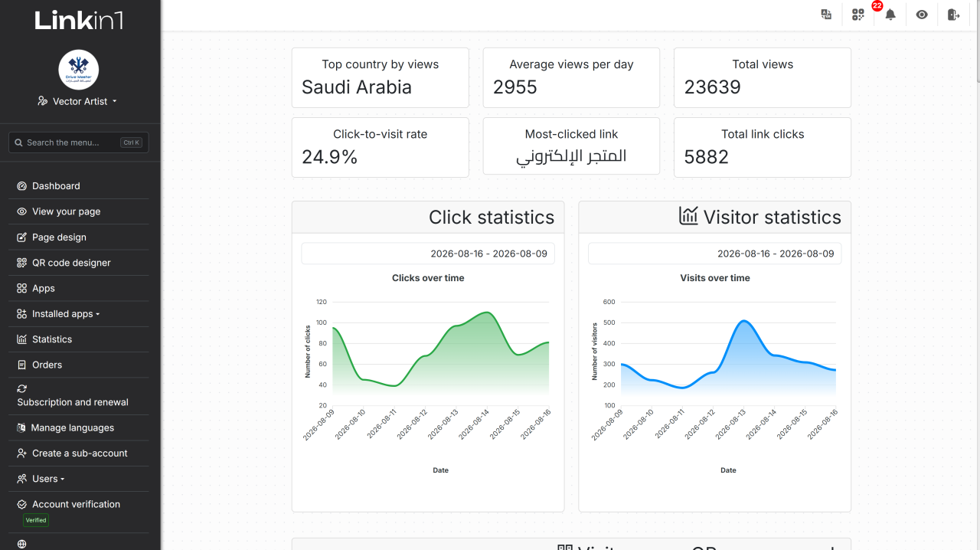Open the language translate icon in top bar
This screenshot has width=980, height=550.
click(x=826, y=15)
